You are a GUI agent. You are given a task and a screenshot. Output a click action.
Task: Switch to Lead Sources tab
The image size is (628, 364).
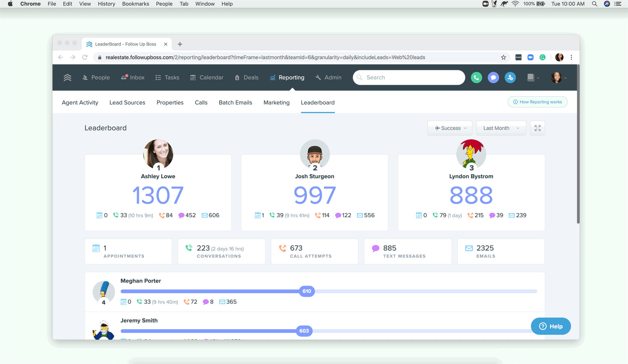pos(127,103)
